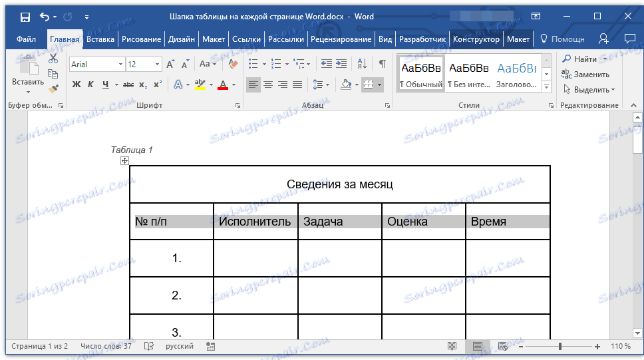Image resolution: width=644 pixels, height=360 pixels.
Task: Align text to the right
Action: (283, 85)
